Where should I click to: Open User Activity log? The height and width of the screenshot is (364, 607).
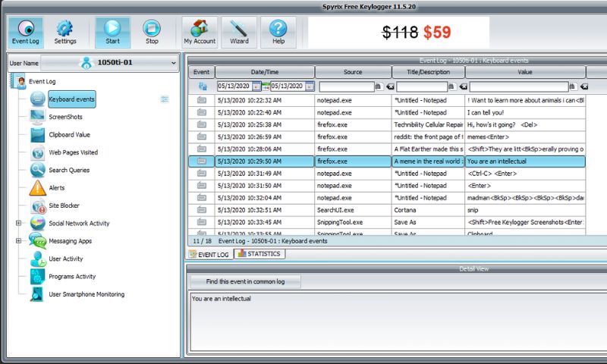65,259
